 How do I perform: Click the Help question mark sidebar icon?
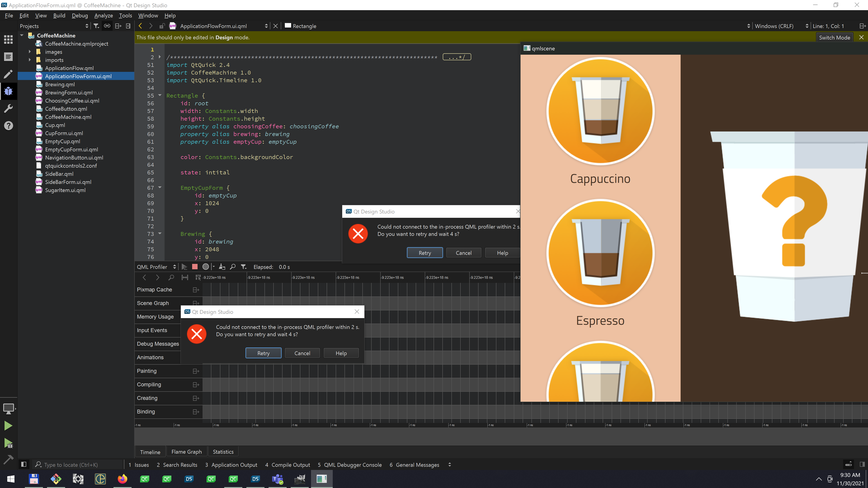pyautogui.click(x=8, y=126)
